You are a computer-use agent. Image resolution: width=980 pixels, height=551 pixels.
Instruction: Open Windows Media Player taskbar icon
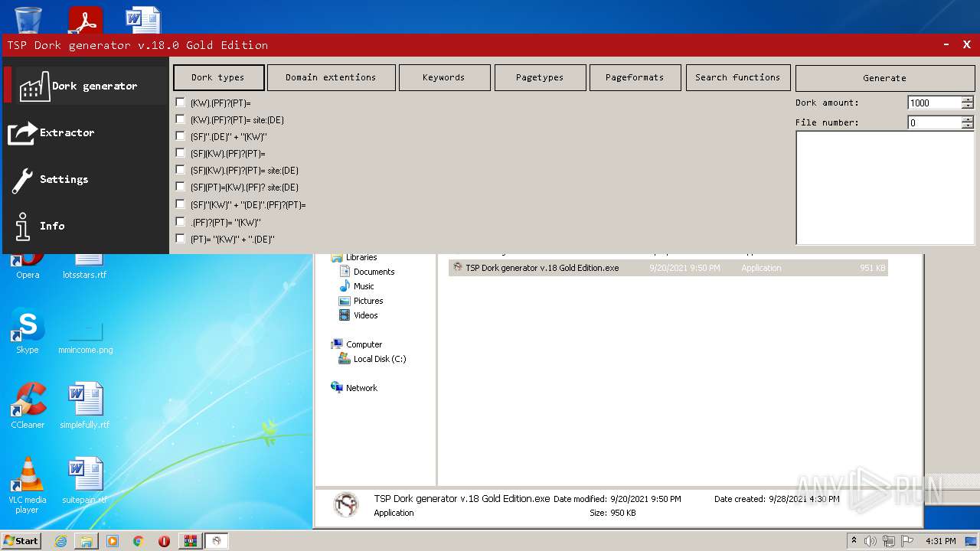[113, 541]
